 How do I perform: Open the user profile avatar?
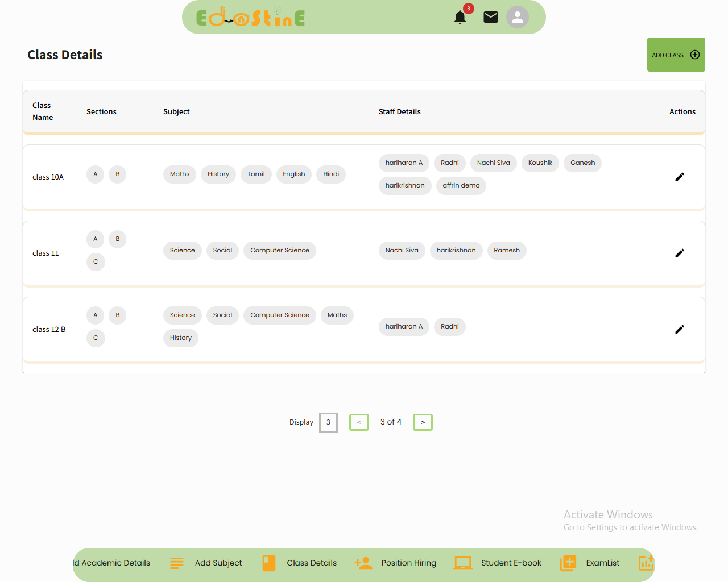click(x=518, y=17)
